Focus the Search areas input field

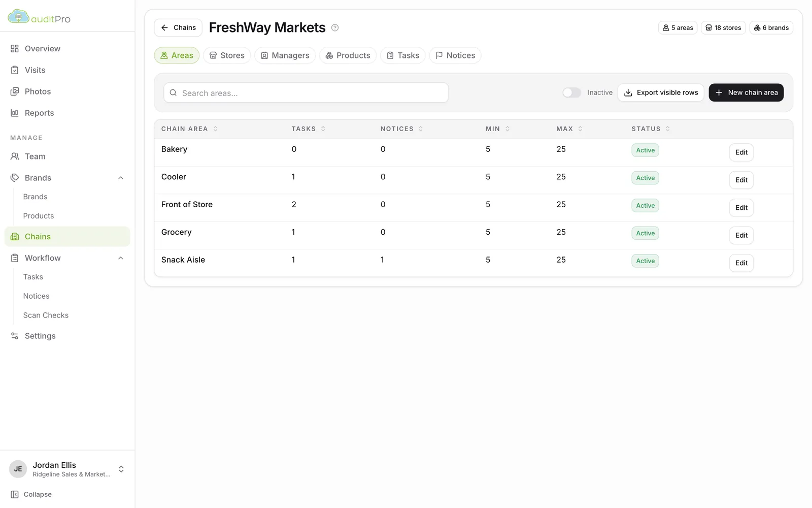[x=306, y=93]
